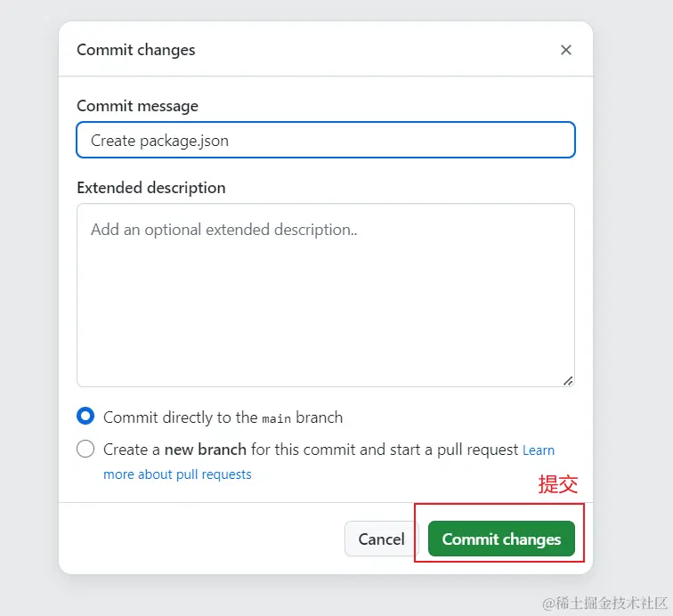The image size is (673, 616).
Task: Click the bold 'new branch' text
Action: point(205,450)
